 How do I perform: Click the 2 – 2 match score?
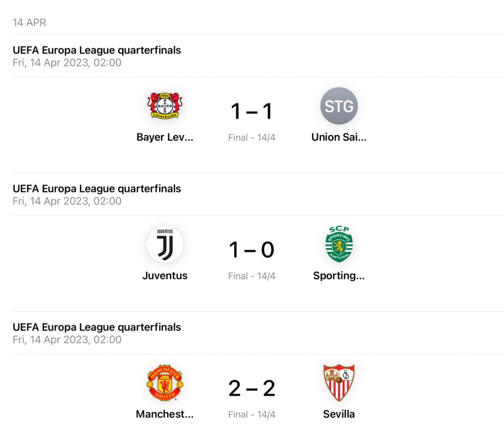[x=252, y=389]
